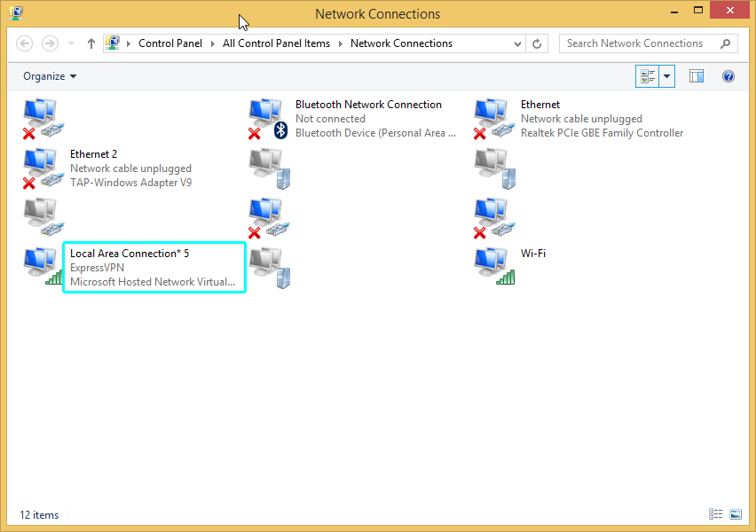This screenshot has height=532, width=756.
Task: Click the Bluetooth Device (Personal Area text
Action: (375, 133)
